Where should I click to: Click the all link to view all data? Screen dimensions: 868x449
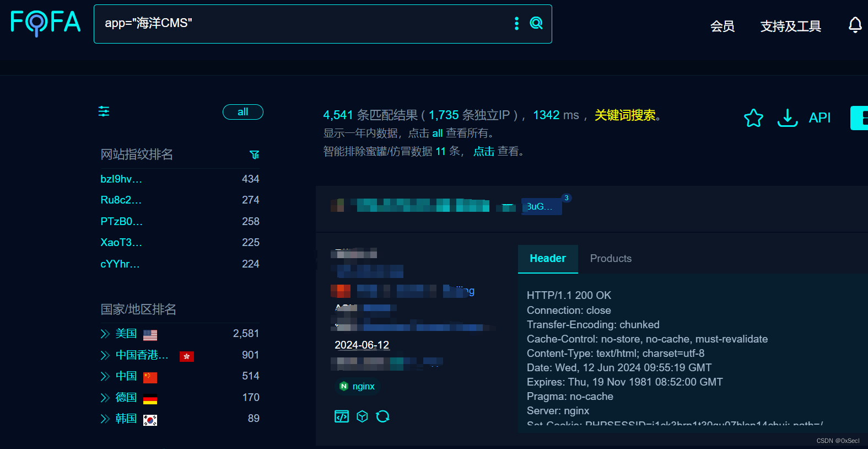click(x=438, y=133)
